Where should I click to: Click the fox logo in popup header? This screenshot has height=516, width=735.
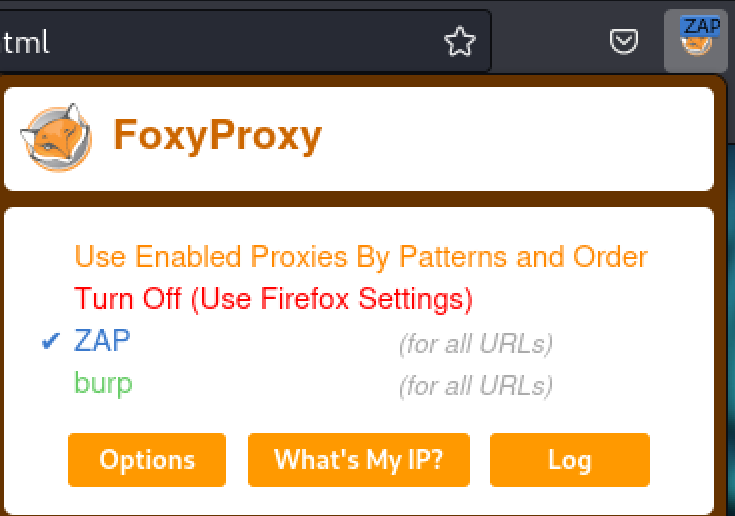[x=57, y=138]
